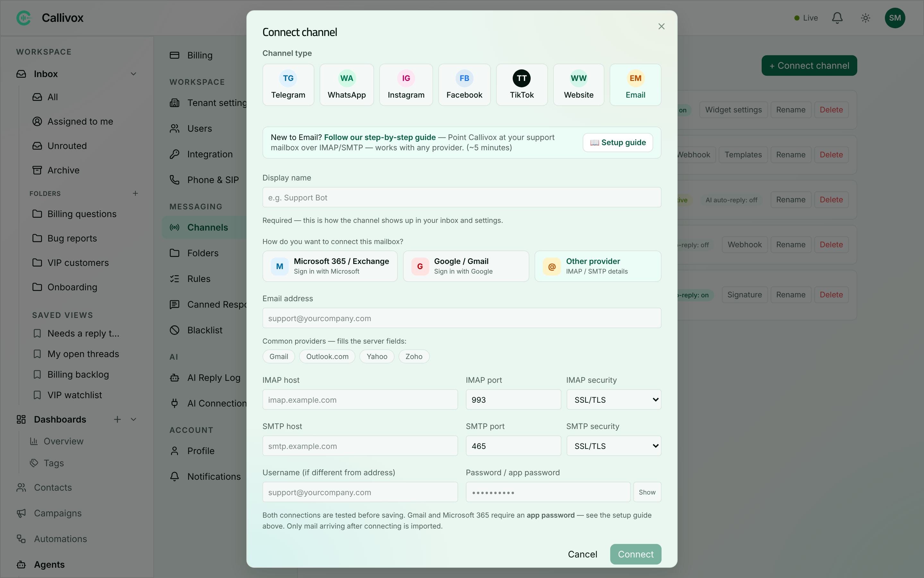This screenshot has height=578, width=924.
Task: Open the SM user avatar menu
Action: (895, 18)
